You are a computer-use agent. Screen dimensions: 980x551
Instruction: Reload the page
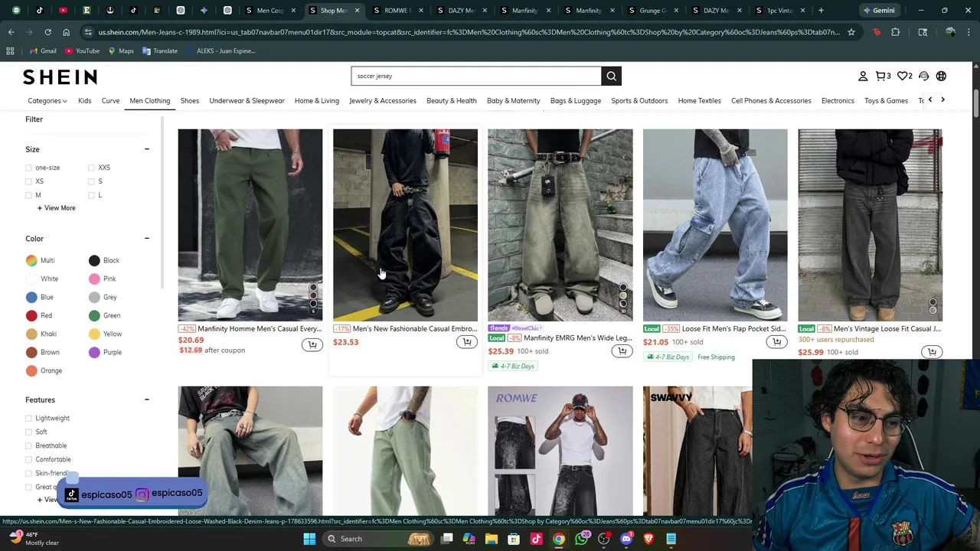click(47, 32)
